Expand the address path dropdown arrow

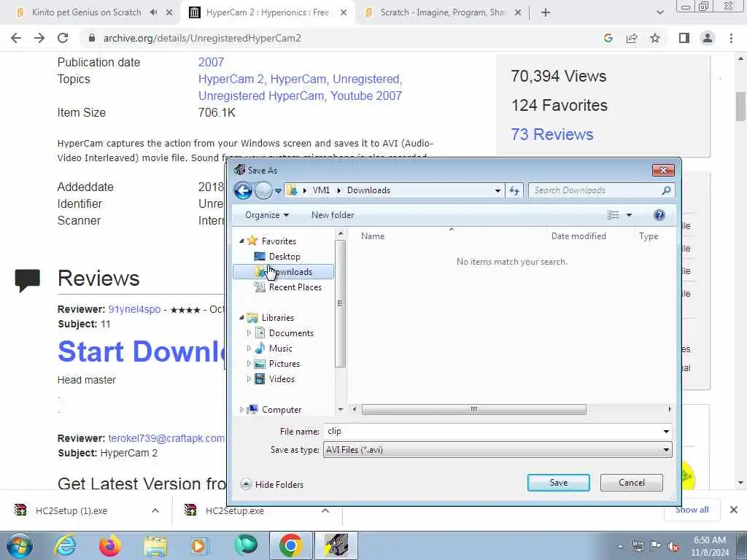[498, 190]
